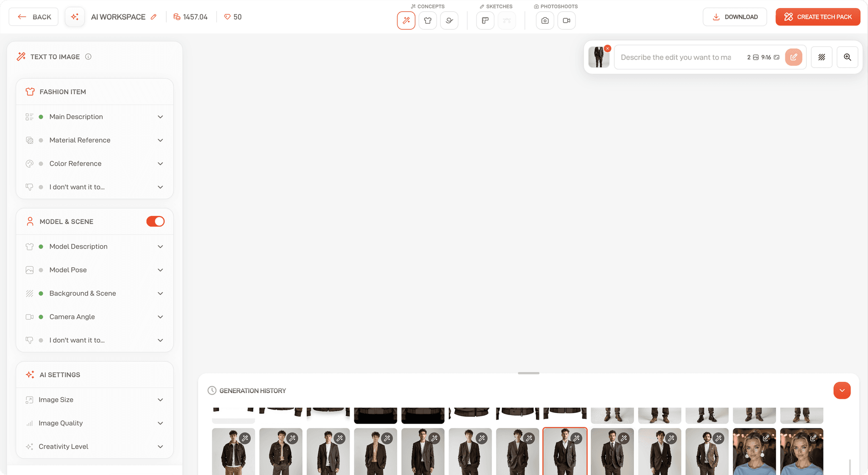Click the Photoshoots group label
The image size is (868, 475).
556,6
